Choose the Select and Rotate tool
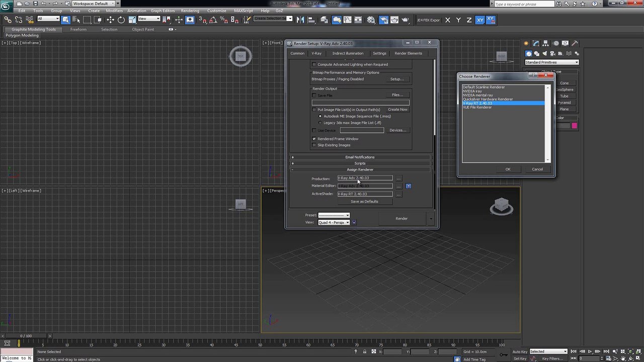The width and height of the screenshot is (644, 362). (121, 20)
